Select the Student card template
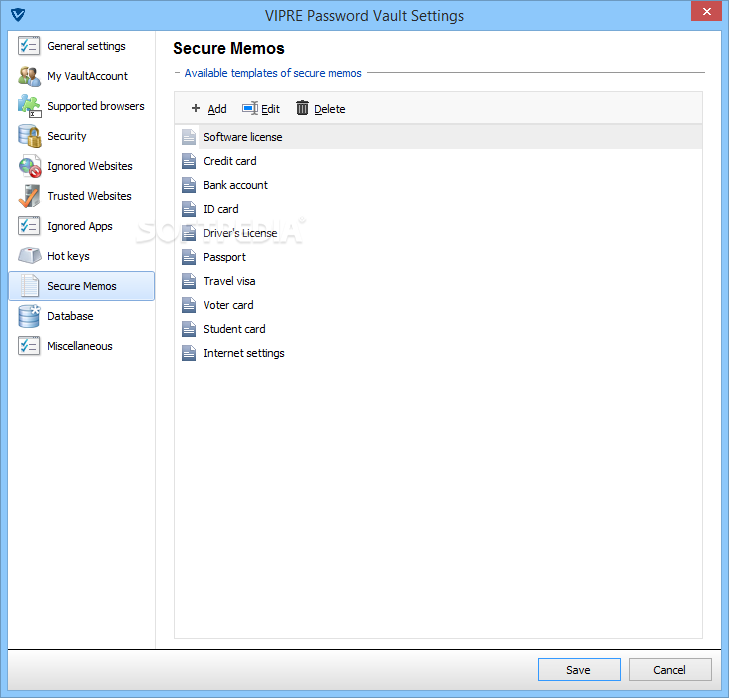The height and width of the screenshot is (698, 729). tap(438, 329)
